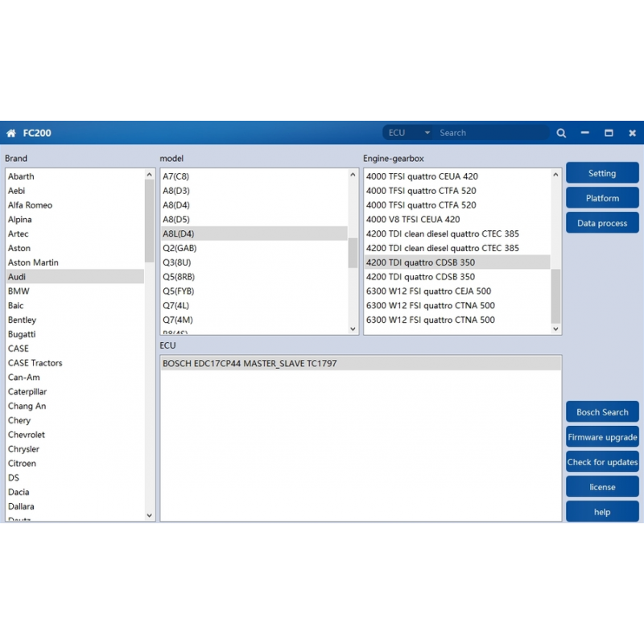Select BOSCH EDC17CP44 MASTER_SLAVE TC1797 ECU
Viewport: 644px width, 644px height.
250,364
